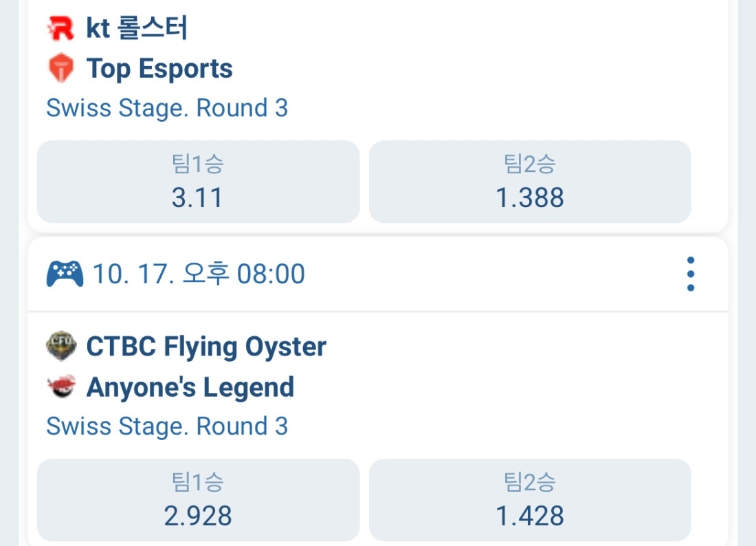
Task: Open Swiss Stage Round 3 under Top Esports
Action: pyautogui.click(x=167, y=108)
